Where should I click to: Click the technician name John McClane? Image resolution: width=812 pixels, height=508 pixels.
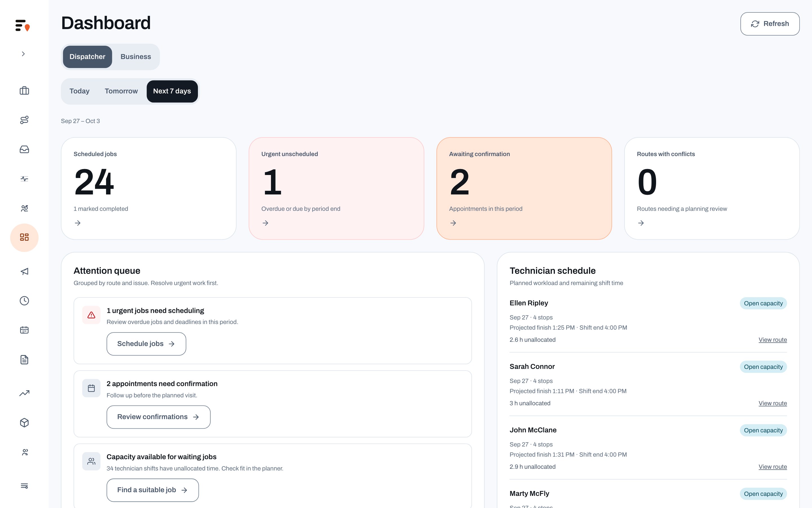pos(533,430)
